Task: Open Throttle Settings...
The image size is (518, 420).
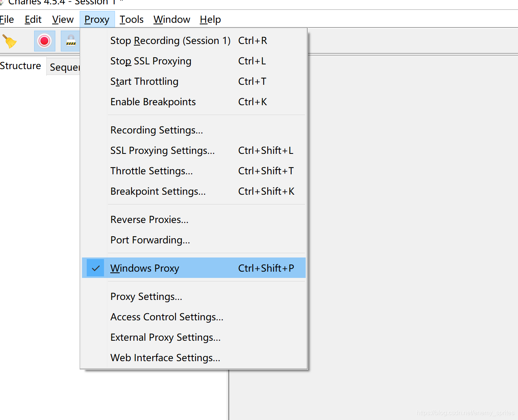Action: point(194,171)
